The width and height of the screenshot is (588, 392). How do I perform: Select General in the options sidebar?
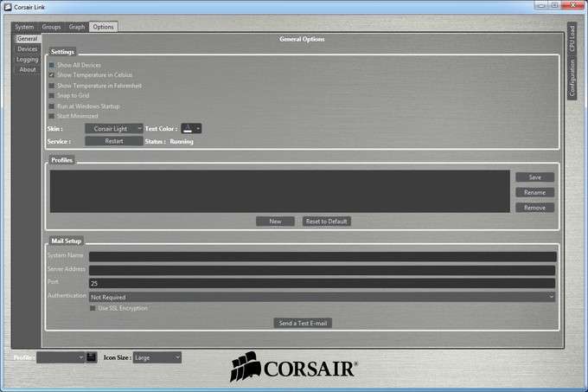coord(28,39)
